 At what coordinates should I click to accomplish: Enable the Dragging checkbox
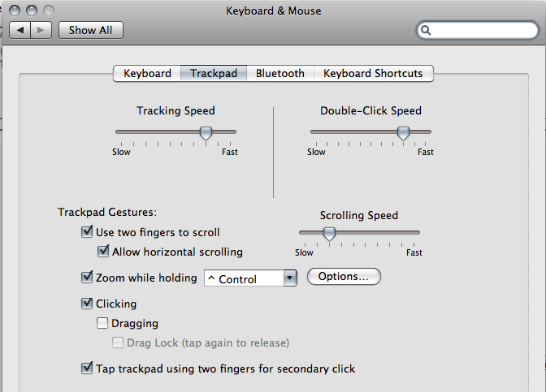(x=102, y=323)
